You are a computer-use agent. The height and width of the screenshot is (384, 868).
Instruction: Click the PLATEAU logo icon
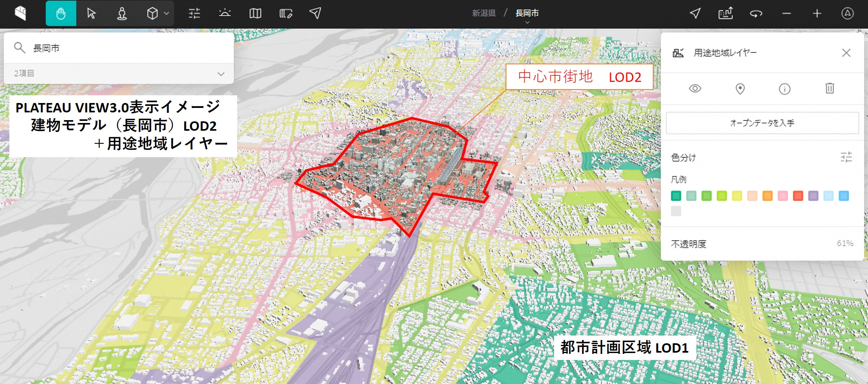(x=20, y=13)
